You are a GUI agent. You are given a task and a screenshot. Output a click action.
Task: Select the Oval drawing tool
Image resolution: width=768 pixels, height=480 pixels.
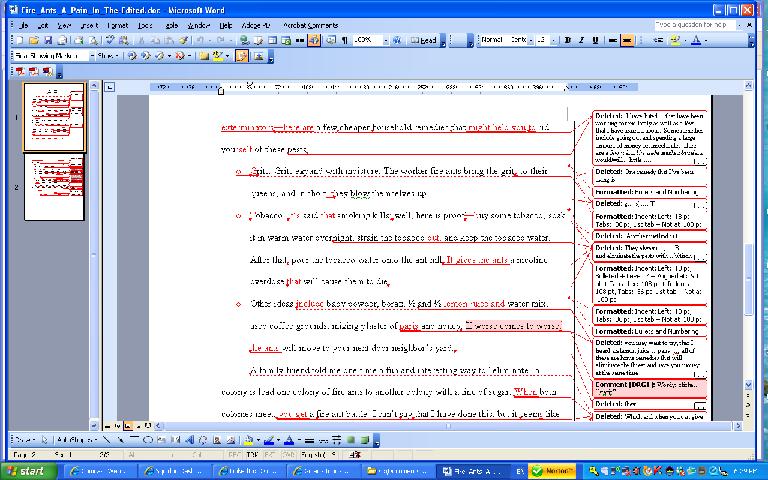148,440
